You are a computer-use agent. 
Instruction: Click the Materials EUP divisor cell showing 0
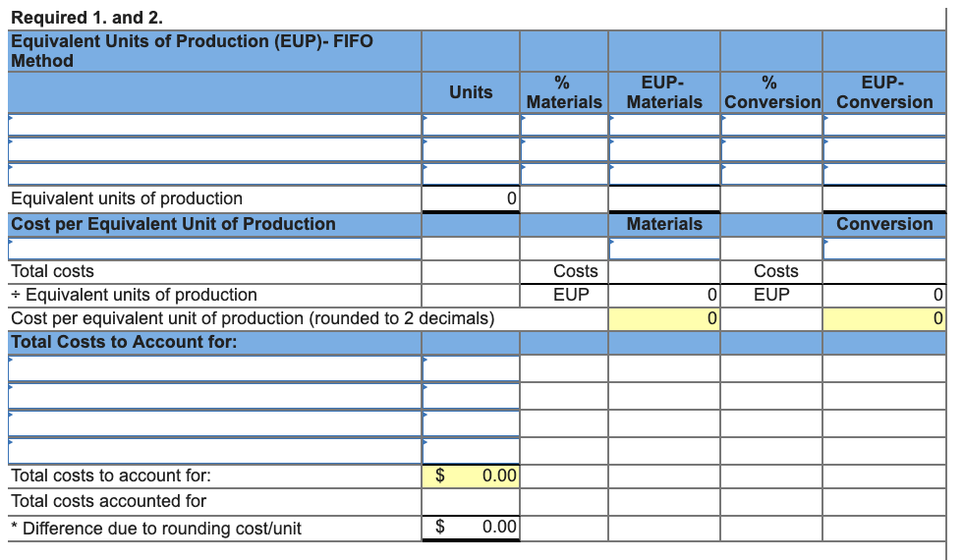click(x=664, y=296)
